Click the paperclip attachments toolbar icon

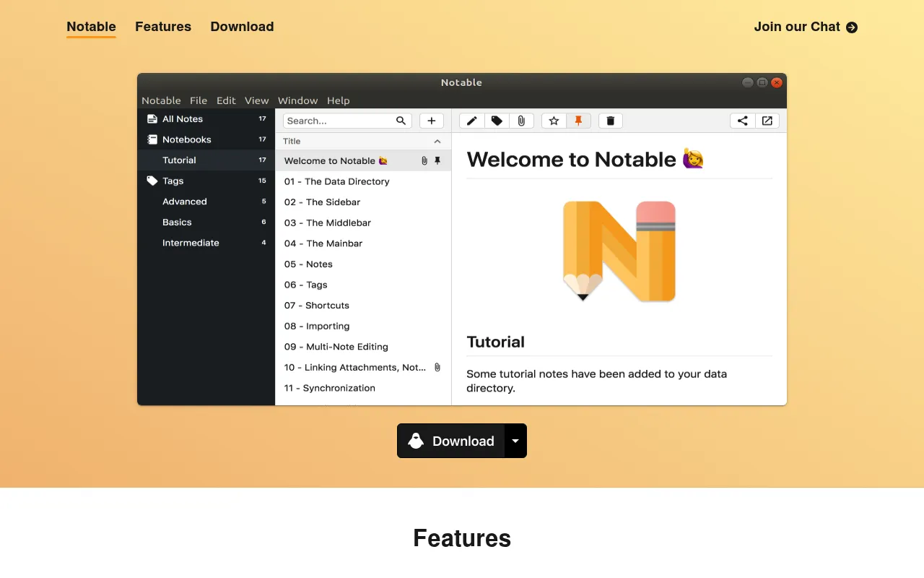click(x=521, y=121)
